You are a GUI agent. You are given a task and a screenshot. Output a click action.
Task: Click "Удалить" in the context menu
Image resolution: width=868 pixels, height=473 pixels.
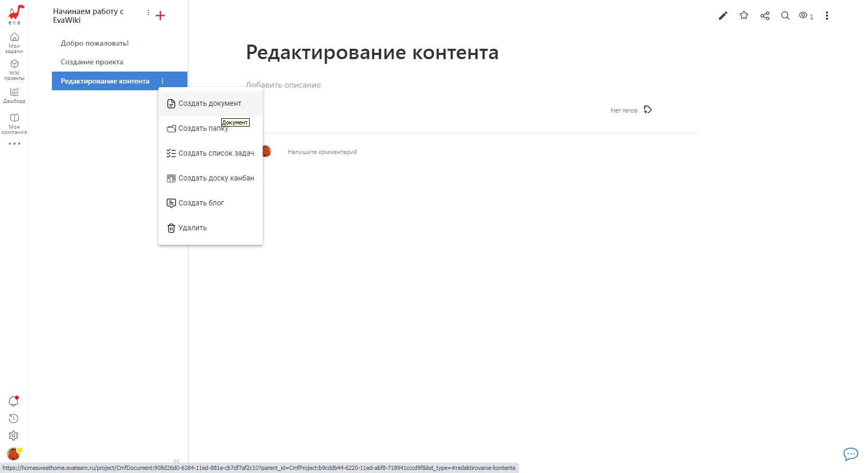193,228
